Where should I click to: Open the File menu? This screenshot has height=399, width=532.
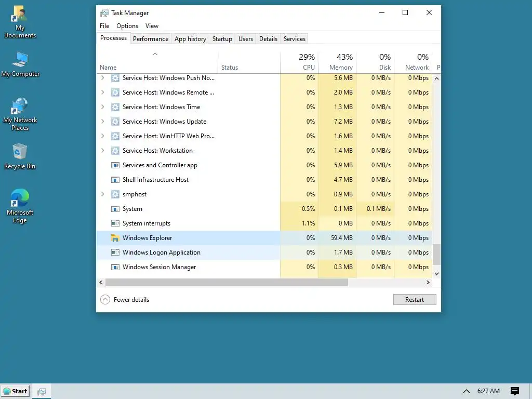104,26
